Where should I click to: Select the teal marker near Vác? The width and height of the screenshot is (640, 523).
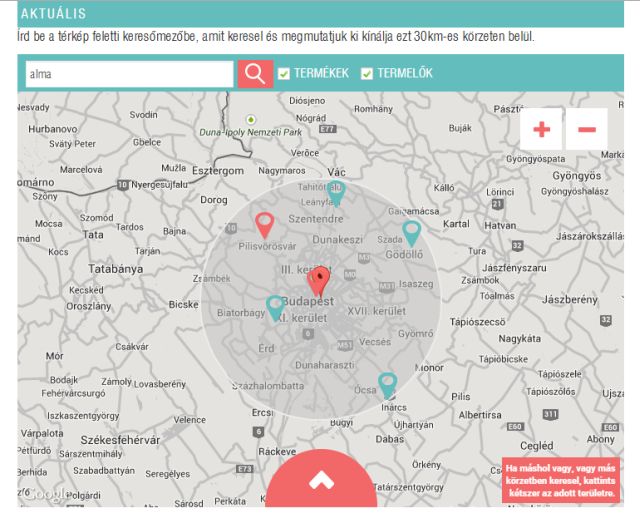[337, 192]
